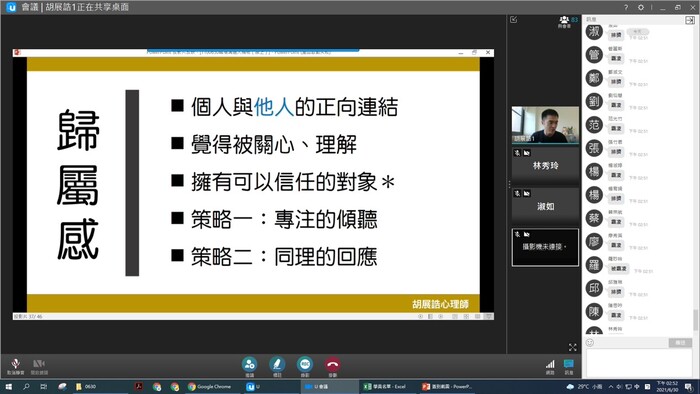The height and width of the screenshot is (394, 700).
Task: Click the weather 29°C tray widget
Action: coord(585,386)
